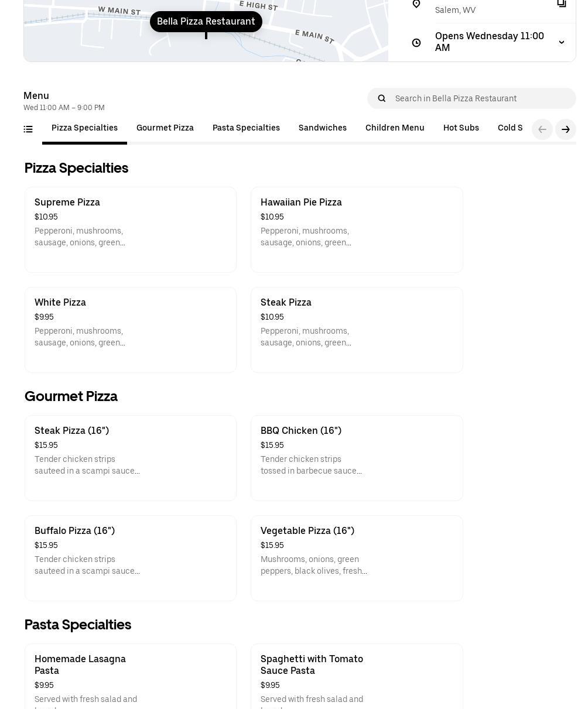Focus the Search in Bella Pizza Restaurant field
The image size is (588, 709).
tap(471, 98)
